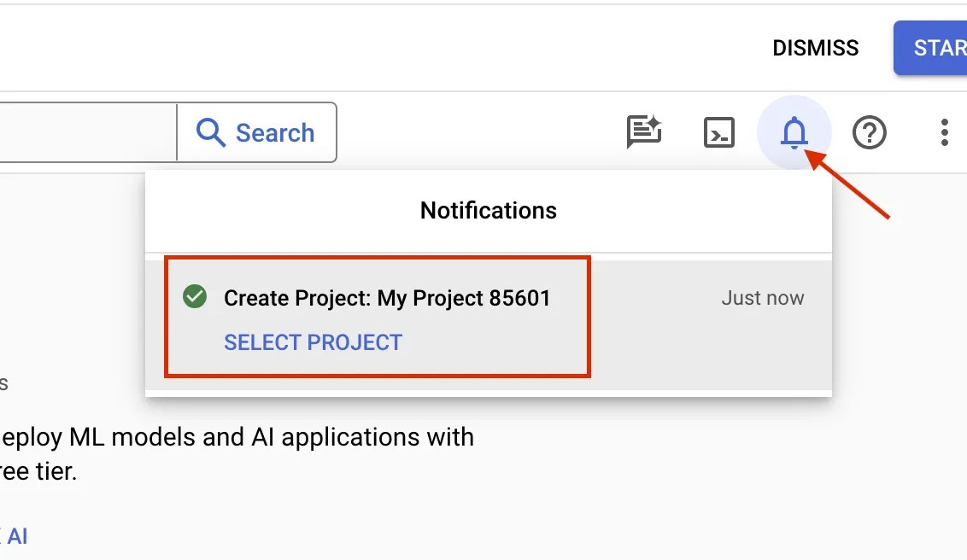Screen dimensions: 967x560
Task: Click the "Just now" notification timestamp
Action: (762, 298)
